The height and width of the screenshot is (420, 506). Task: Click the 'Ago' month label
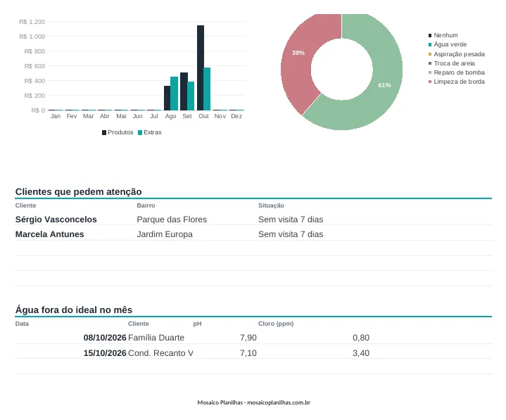[171, 116]
